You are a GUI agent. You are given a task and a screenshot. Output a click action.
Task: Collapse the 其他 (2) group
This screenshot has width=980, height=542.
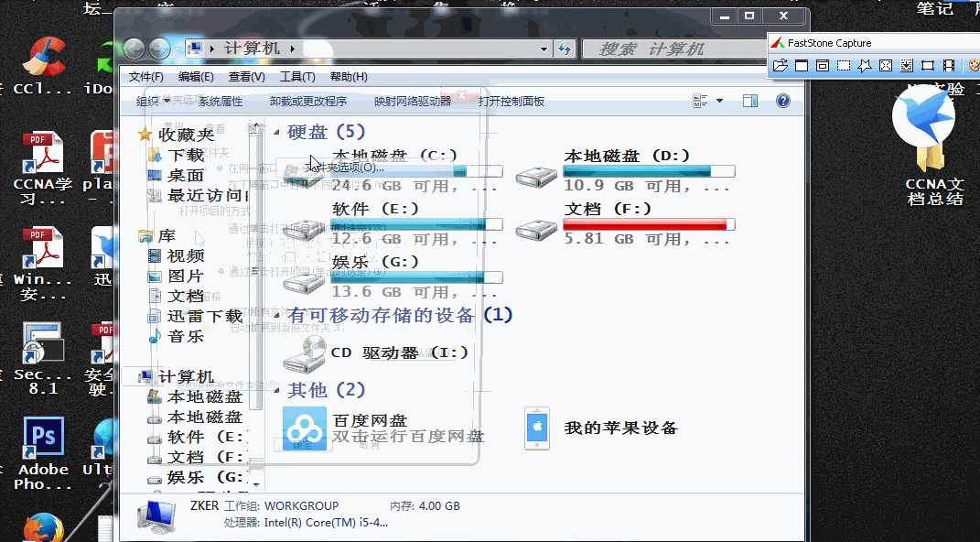pyautogui.click(x=277, y=390)
